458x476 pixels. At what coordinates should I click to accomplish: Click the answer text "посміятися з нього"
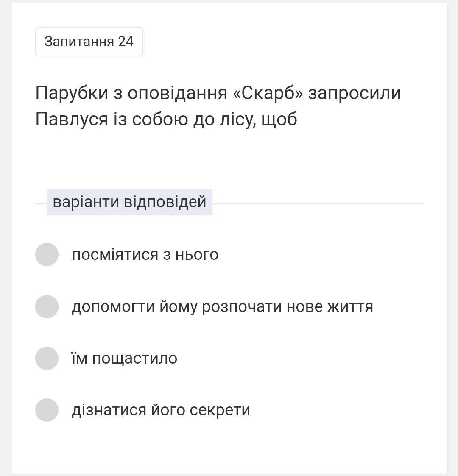[x=145, y=254]
